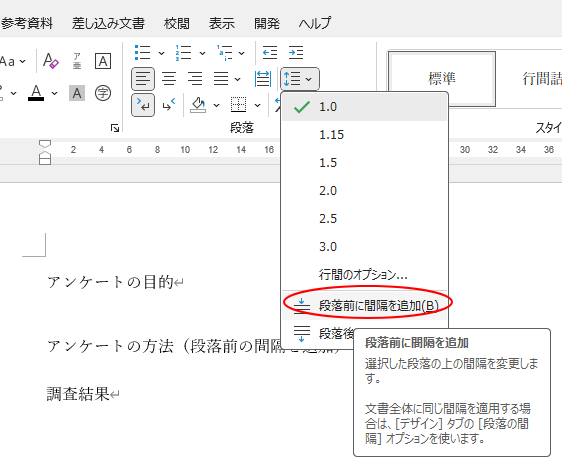
Task: Toggle center alignment
Action: pos(169,78)
